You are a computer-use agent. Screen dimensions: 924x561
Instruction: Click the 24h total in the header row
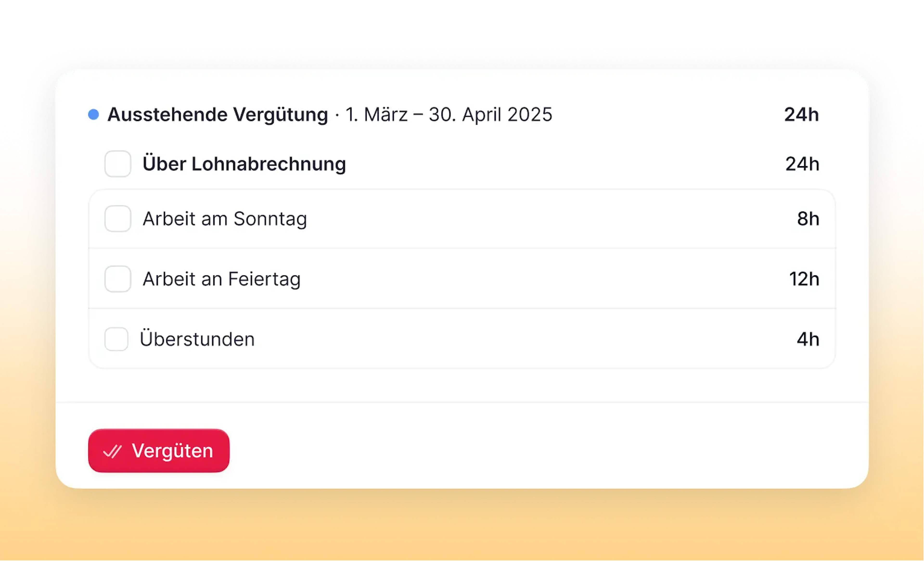click(801, 114)
